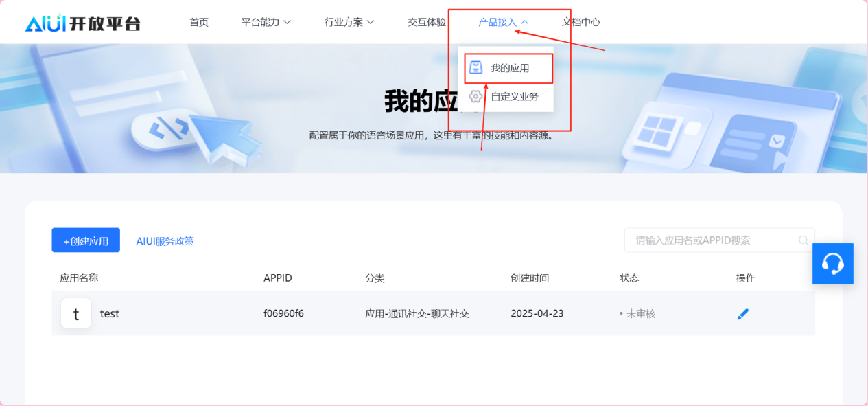Open the AIUI服务政策 link
Image resolution: width=868 pixels, height=406 pixels.
coord(165,241)
